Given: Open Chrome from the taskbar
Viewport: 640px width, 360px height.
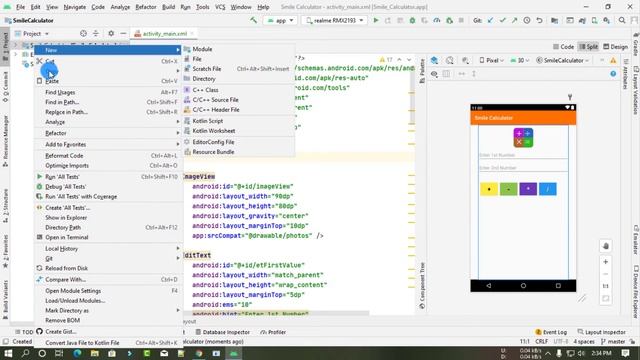Looking at the screenshot, I should pyautogui.click(x=199, y=353).
